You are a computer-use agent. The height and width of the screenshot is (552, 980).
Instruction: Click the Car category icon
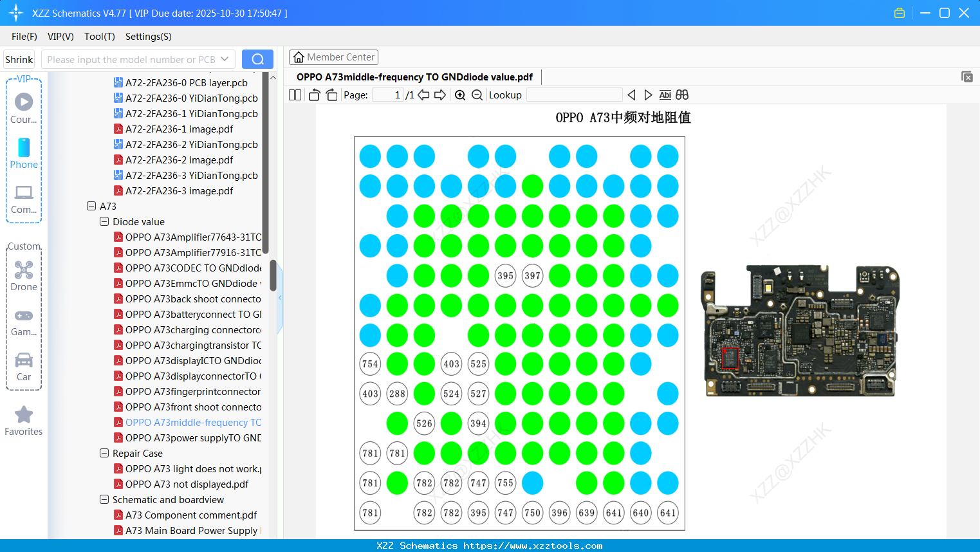click(x=23, y=365)
